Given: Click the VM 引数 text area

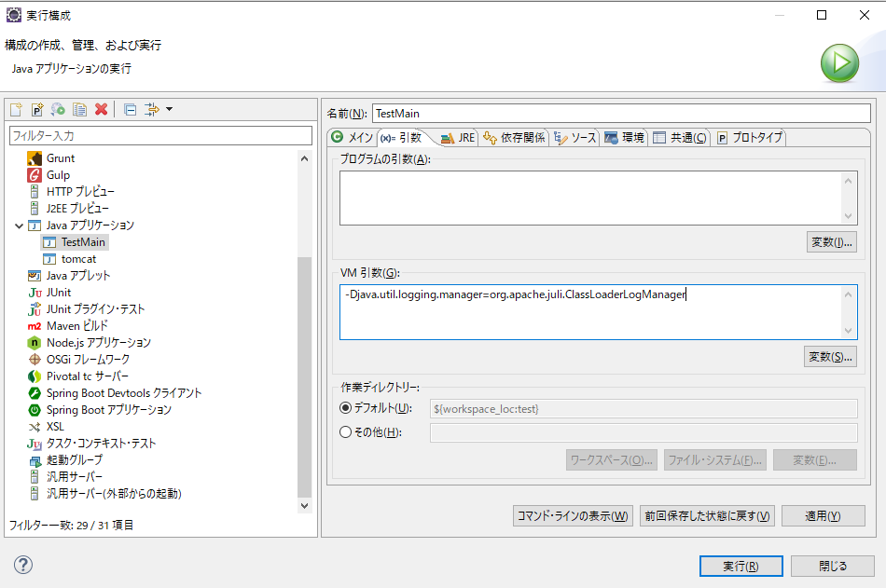Looking at the screenshot, I should [x=590, y=312].
